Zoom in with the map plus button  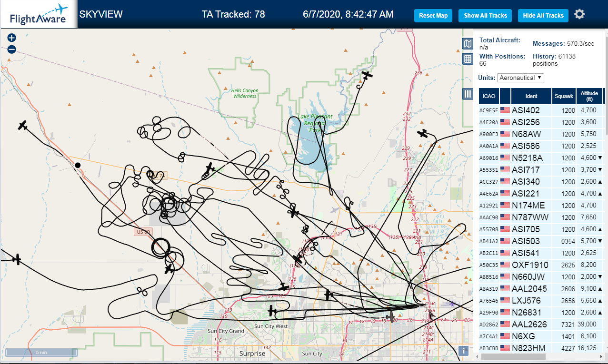12,38
